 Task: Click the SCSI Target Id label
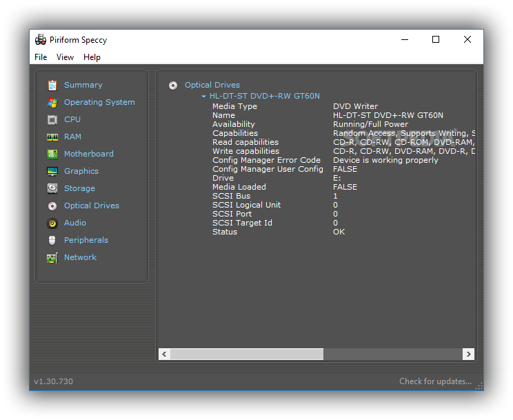pyautogui.click(x=242, y=223)
